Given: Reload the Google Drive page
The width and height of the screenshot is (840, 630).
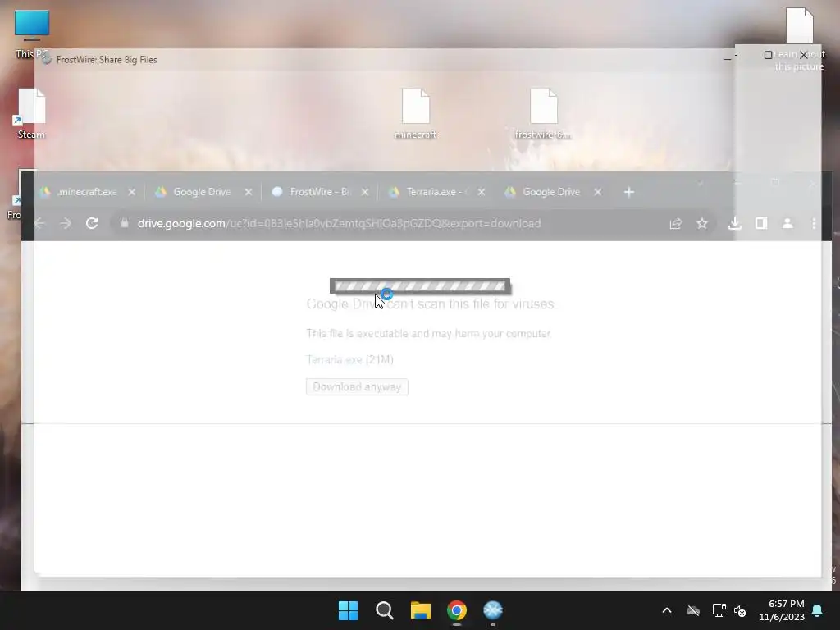Looking at the screenshot, I should point(92,223).
